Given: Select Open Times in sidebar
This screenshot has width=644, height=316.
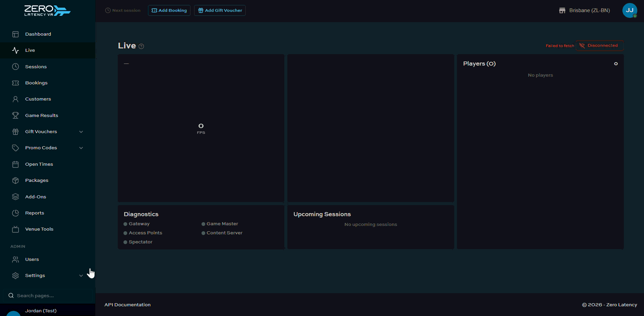Looking at the screenshot, I should point(47,164).
